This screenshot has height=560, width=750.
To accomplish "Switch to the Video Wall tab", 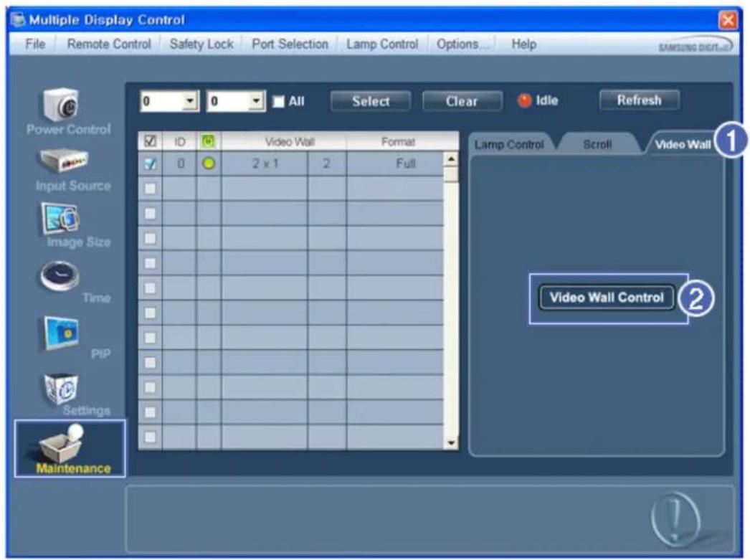I will (683, 144).
